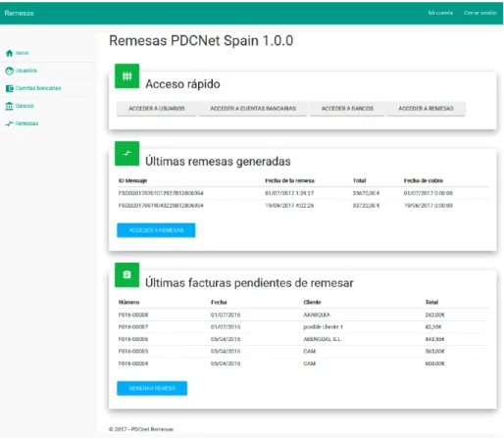Click the ACCEDER A CUENTAS BANCARIAS button
The image size is (504, 438).
click(x=253, y=109)
